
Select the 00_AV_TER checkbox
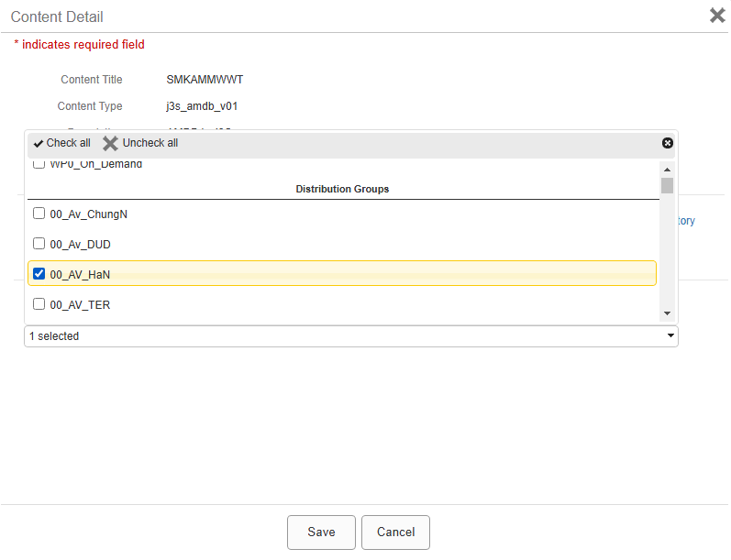39,304
